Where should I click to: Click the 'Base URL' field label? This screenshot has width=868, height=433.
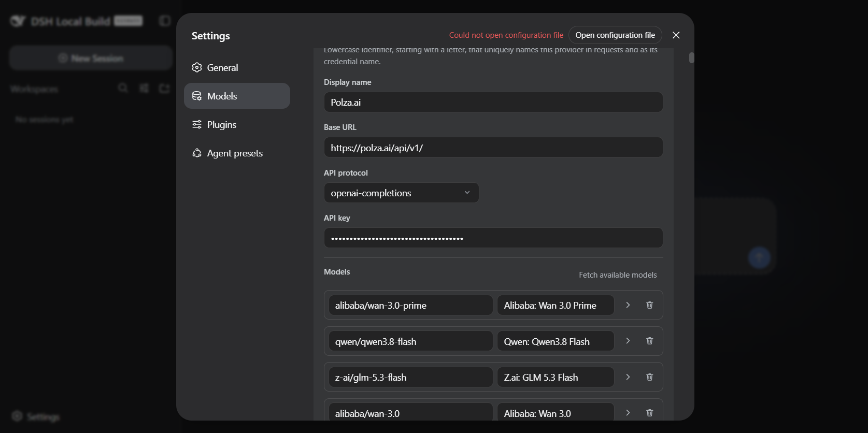[340, 127]
